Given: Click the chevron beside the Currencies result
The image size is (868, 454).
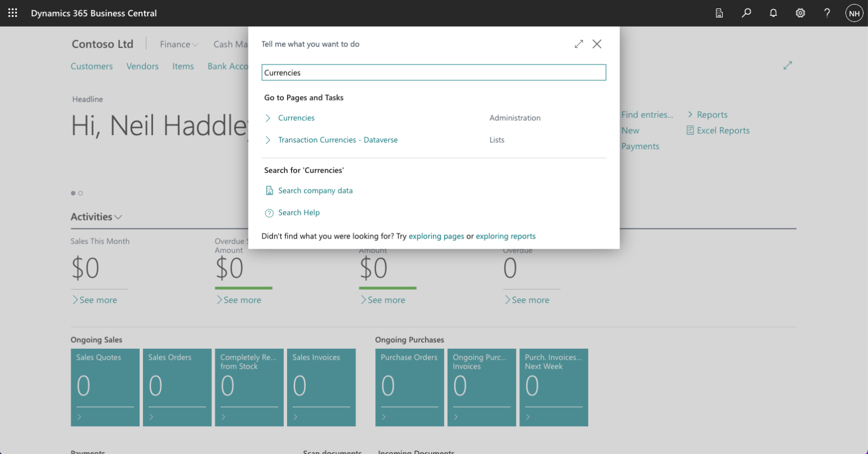Looking at the screenshot, I should pyautogui.click(x=268, y=118).
